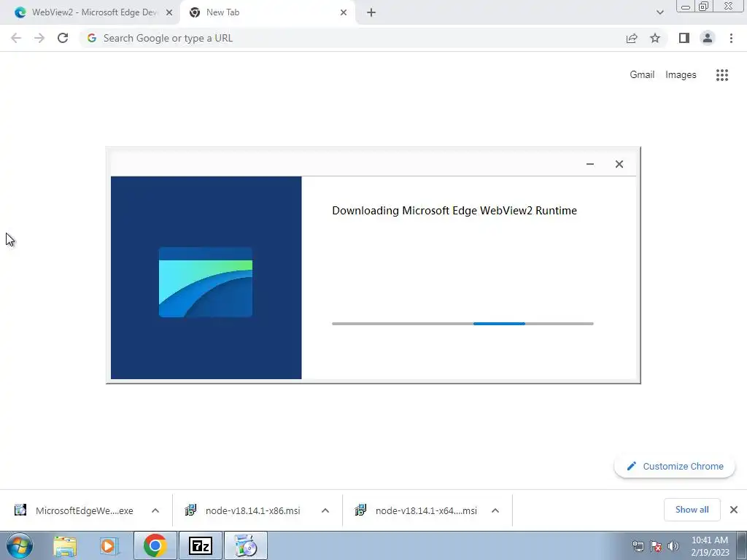
Task: Open Windows Explorer from the taskbar
Action: coord(65,546)
